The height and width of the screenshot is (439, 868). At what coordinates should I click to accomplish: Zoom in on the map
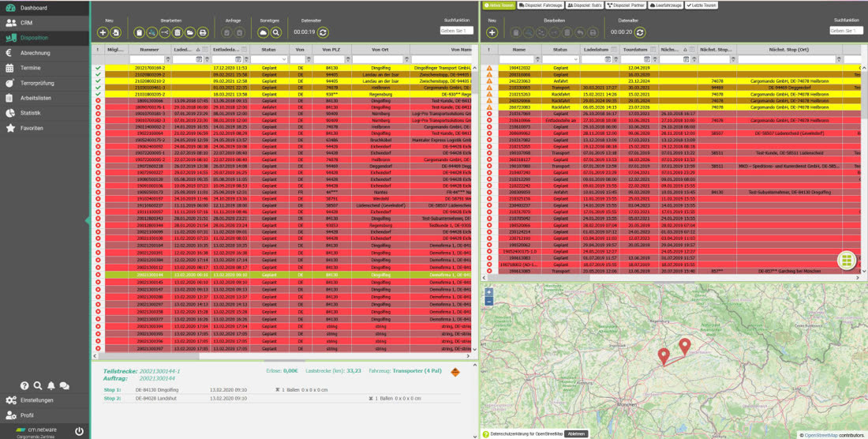click(488, 292)
